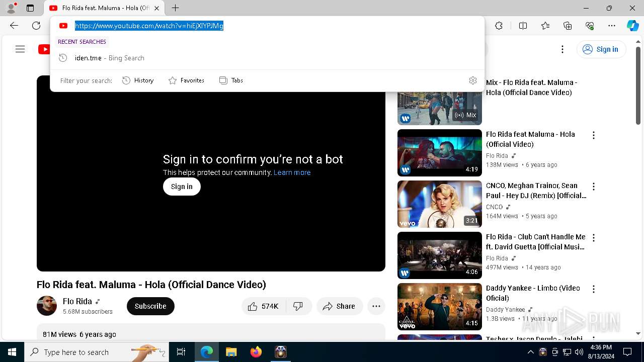Filter search suggestions by Favorites

click(186, 80)
